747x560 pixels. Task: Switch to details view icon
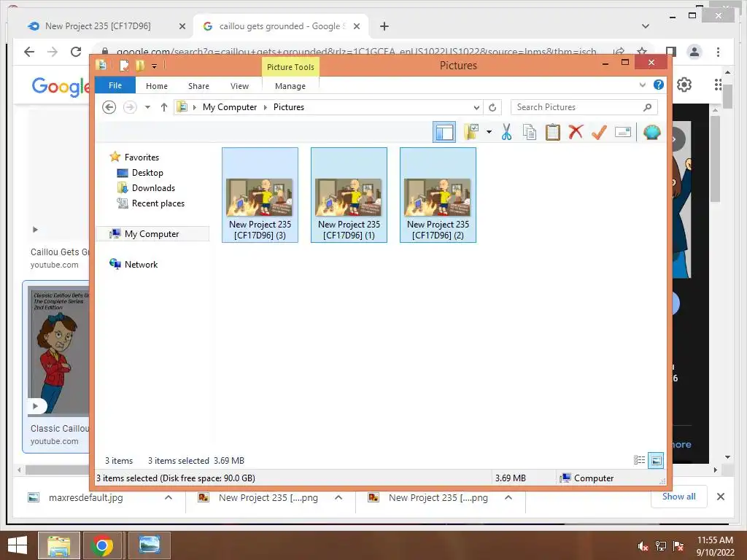[x=639, y=460]
